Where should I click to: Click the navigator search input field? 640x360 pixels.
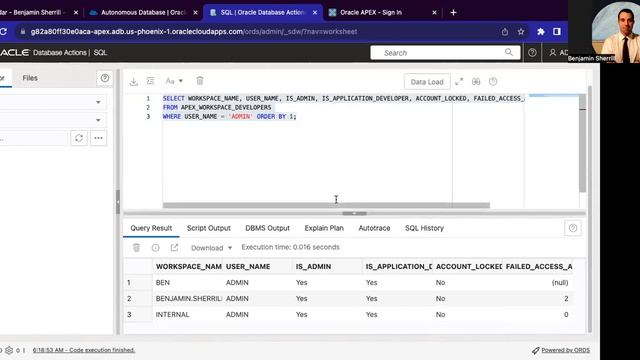(33, 138)
